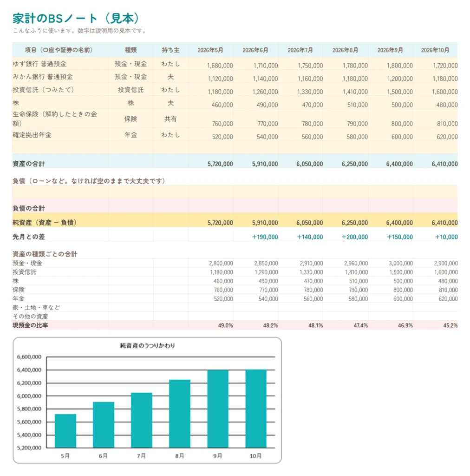Click the 8月 bar in the chart
Image resolution: width=470 pixels, height=476 pixels.
(x=180, y=413)
